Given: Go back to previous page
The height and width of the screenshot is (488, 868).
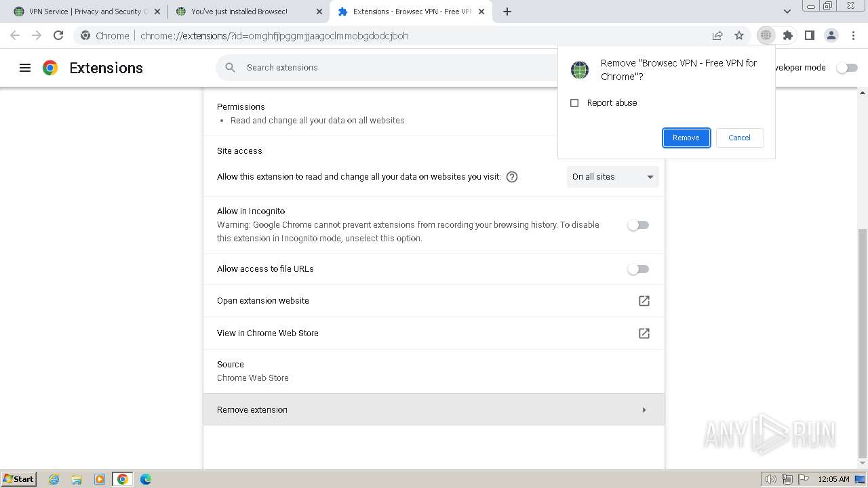Looking at the screenshot, I should pyautogui.click(x=15, y=35).
